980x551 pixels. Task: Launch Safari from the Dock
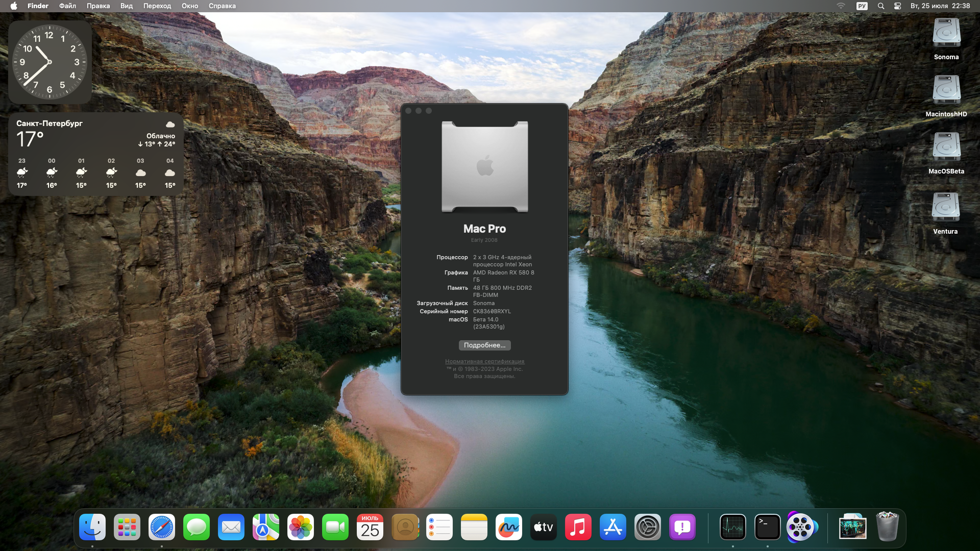click(162, 527)
